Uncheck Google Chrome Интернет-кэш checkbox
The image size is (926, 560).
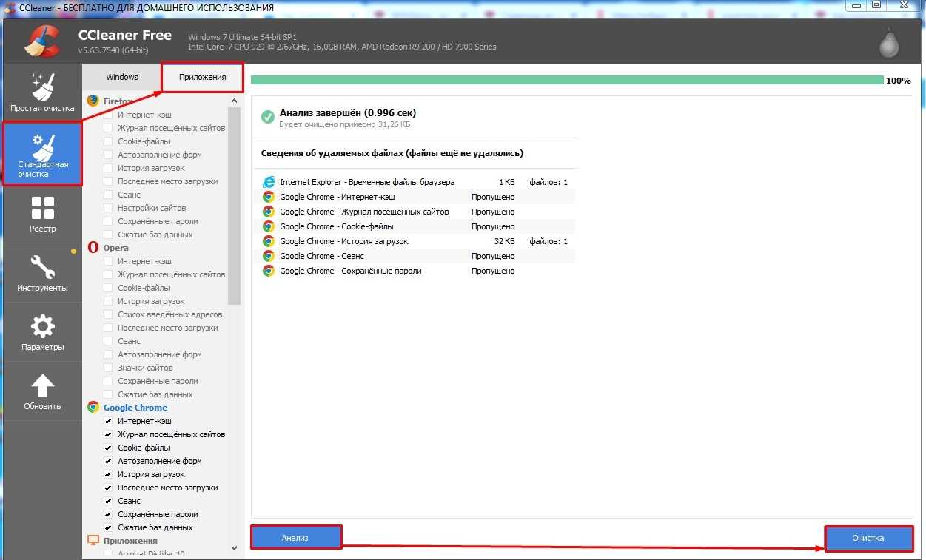click(108, 421)
